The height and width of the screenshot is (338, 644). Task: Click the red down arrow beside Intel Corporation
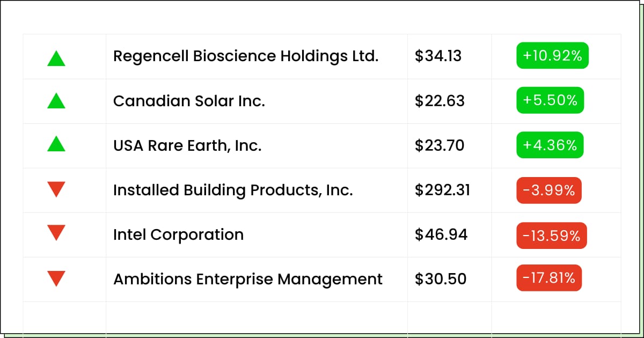pos(56,233)
